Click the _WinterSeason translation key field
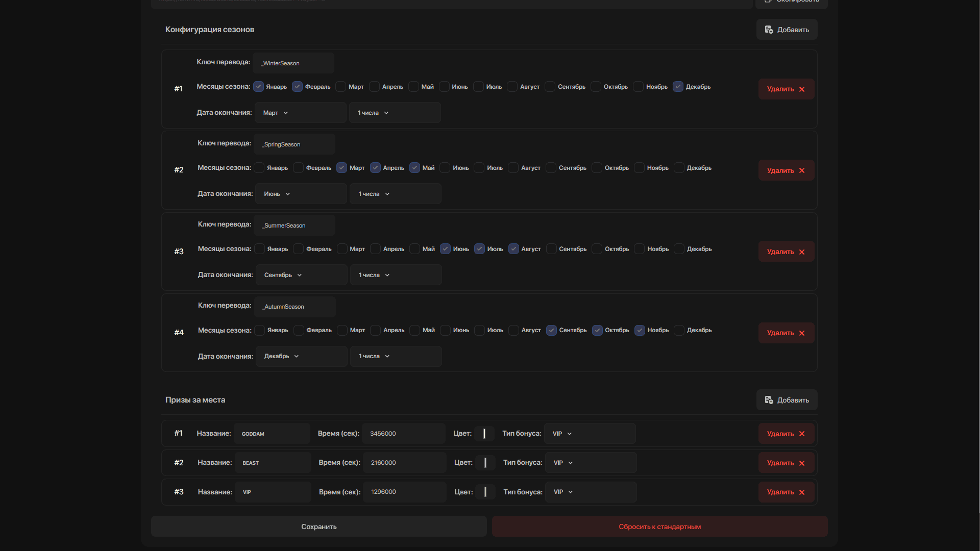The image size is (980, 551). [x=293, y=63]
